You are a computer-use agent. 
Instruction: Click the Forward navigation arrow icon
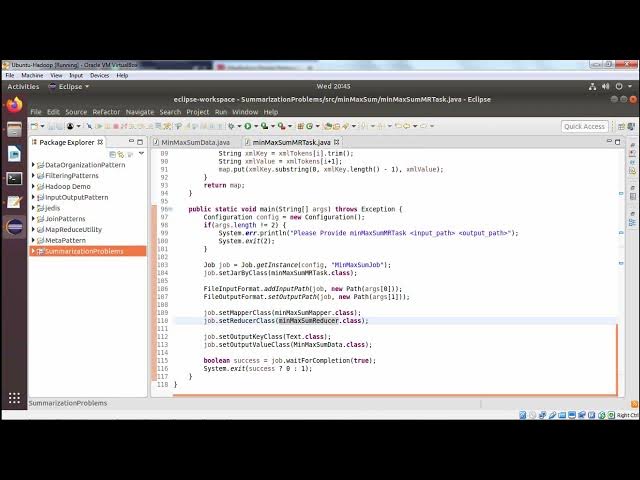click(x=424, y=127)
